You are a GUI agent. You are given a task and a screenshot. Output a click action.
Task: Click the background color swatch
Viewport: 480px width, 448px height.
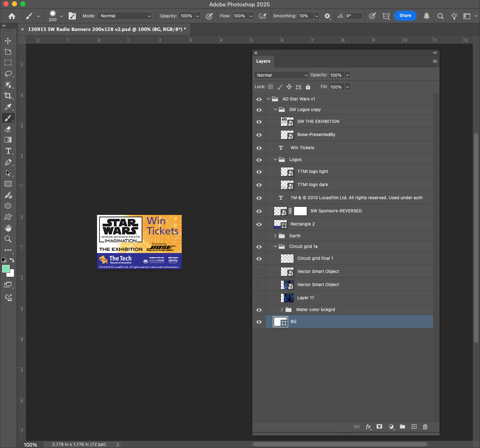(x=11, y=274)
